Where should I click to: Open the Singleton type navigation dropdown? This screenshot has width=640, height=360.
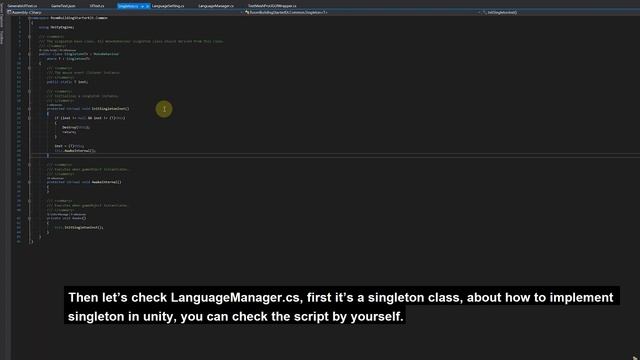(362, 12)
